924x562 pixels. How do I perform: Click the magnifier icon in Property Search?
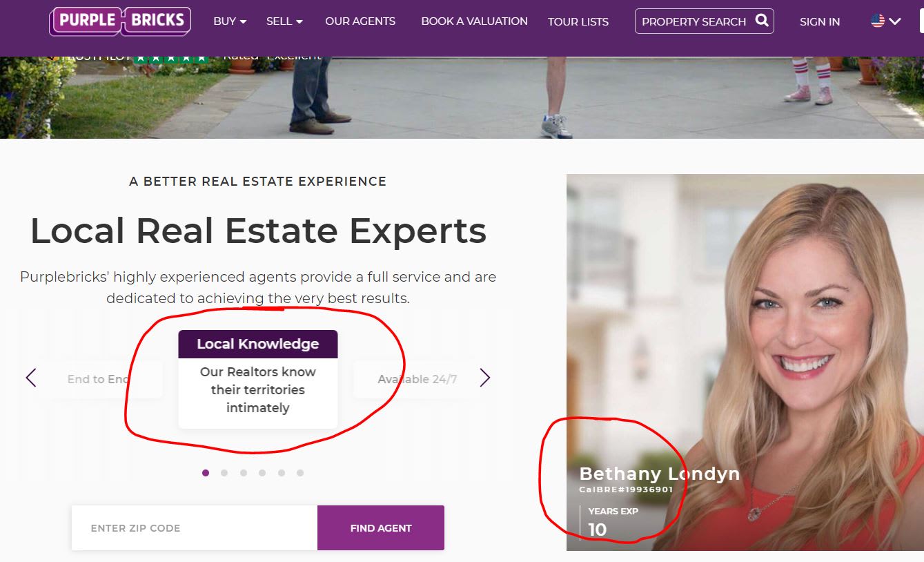point(762,21)
